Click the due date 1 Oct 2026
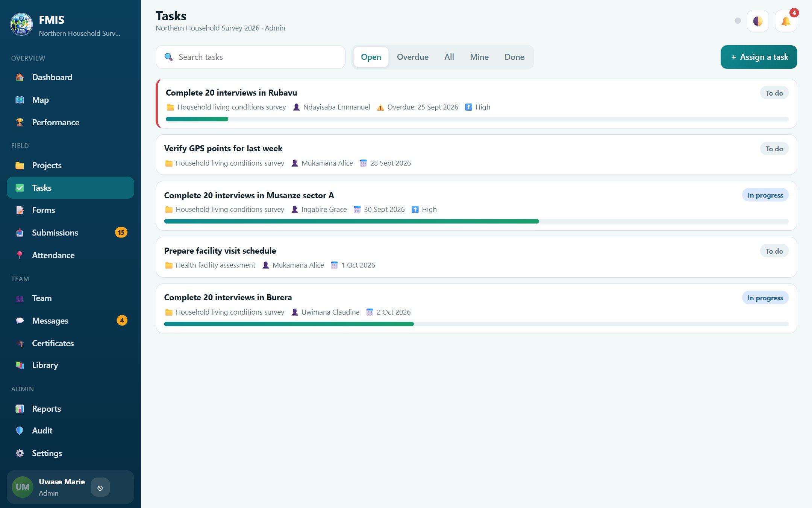812x508 pixels. click(x=358, y=265)
